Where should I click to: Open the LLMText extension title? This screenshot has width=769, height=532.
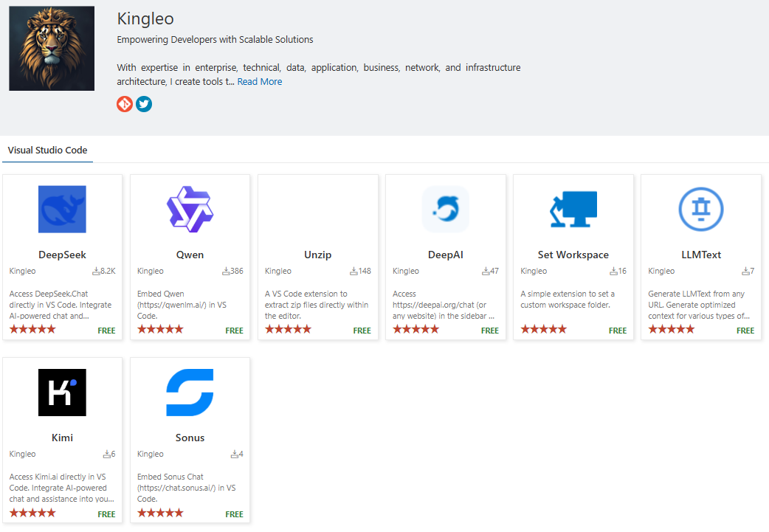point(701,255)
